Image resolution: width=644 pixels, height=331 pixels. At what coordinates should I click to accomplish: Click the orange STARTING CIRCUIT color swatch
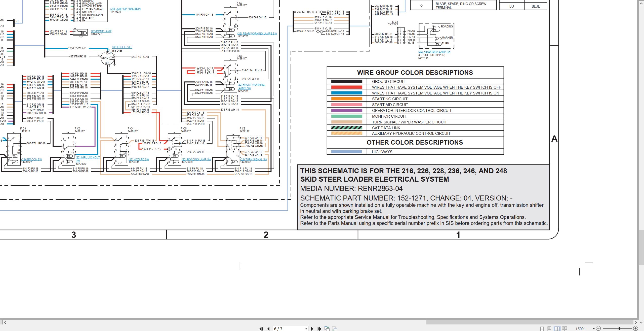point(347,99)
